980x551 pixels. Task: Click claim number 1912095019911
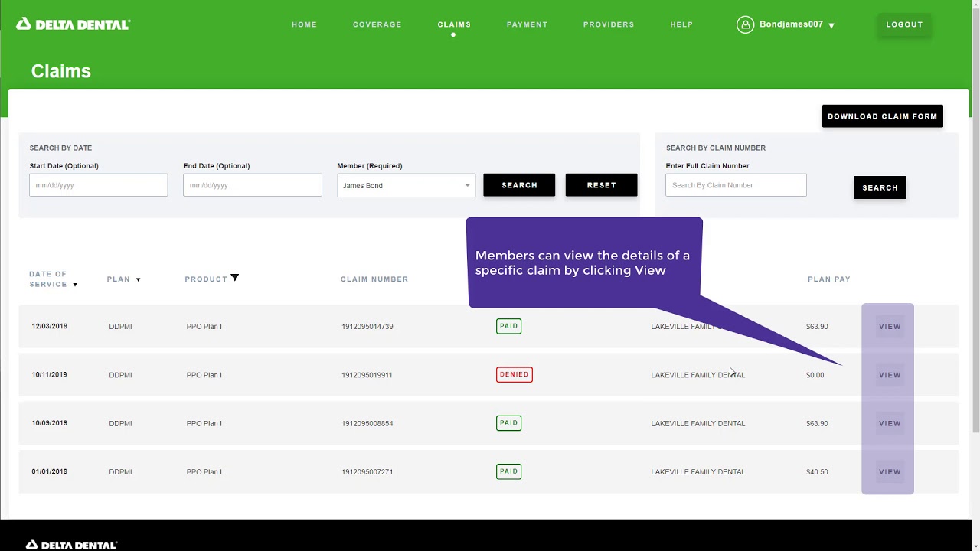click(x=367, y=375)
